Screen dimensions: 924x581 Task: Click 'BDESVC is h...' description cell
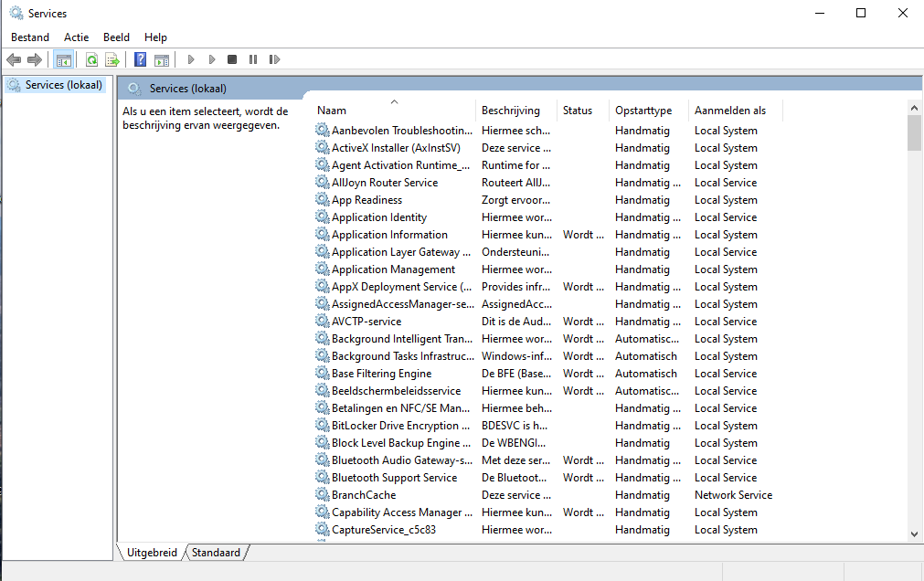[515, 426]
